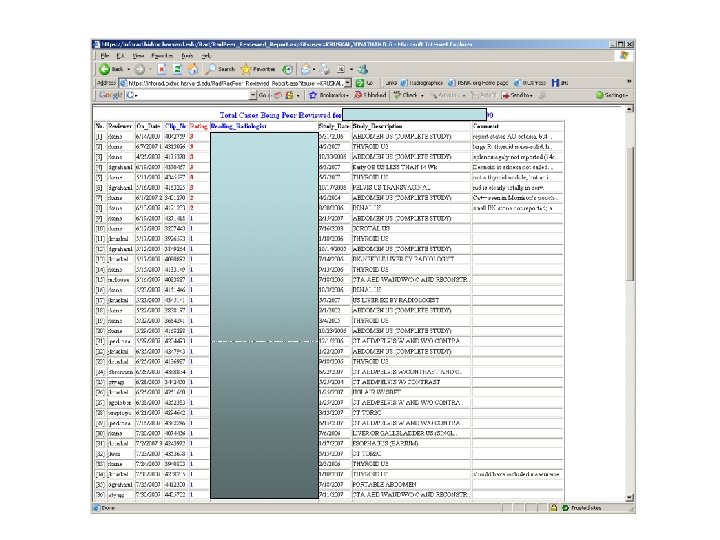Expand the Mail button dropdown arrow

click(314, 69)
